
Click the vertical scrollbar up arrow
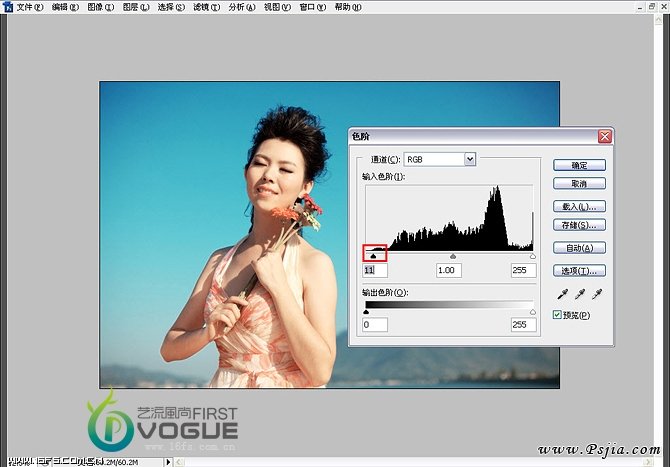point(658,19)
